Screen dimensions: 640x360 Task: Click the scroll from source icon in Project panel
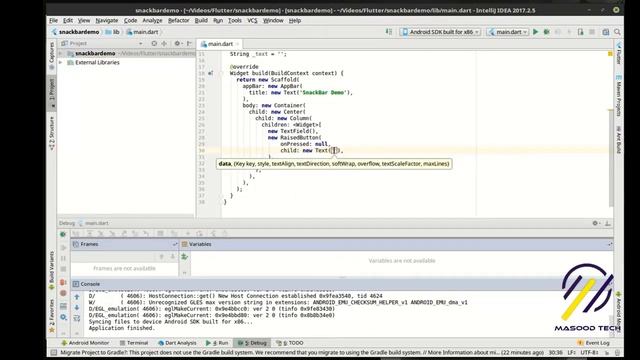coord(154,43)
